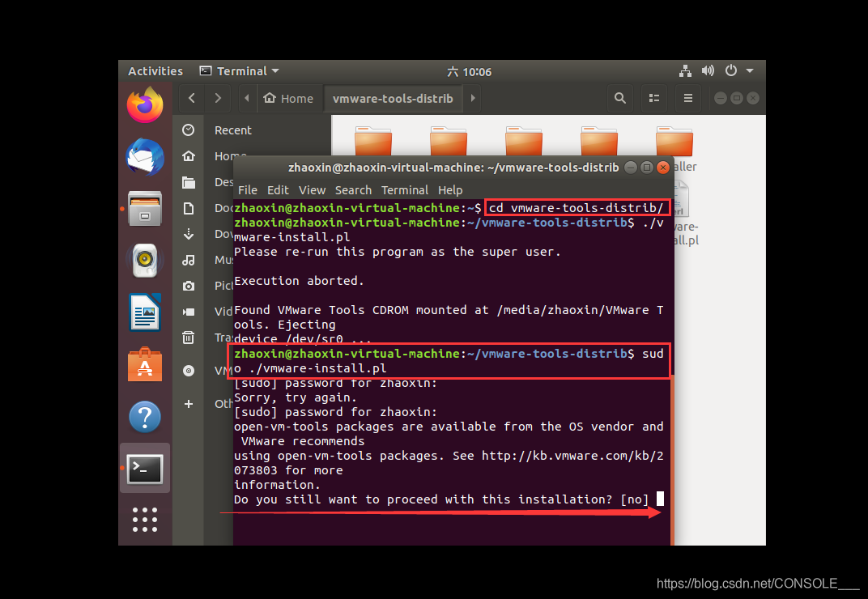The height and width of the screenshot is (599, 868).
Task: Open the Files app in the dock
Action: coord(145,209)
